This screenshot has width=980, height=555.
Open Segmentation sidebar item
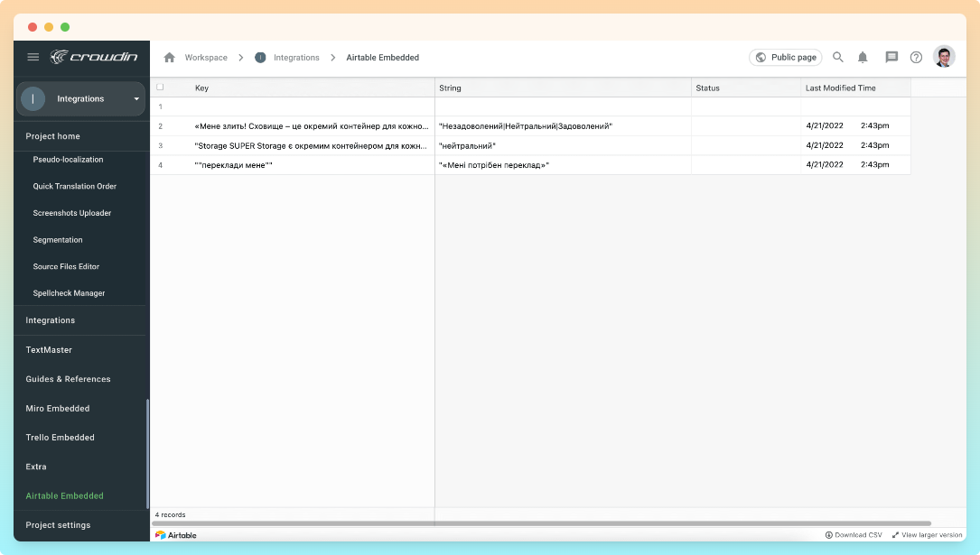58,240
